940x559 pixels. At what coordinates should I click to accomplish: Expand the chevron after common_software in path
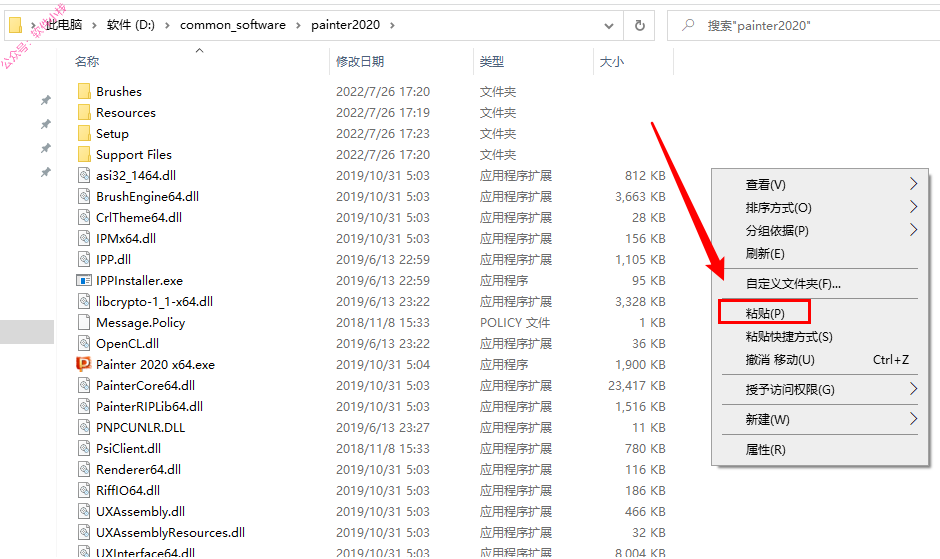pos(298,25)
